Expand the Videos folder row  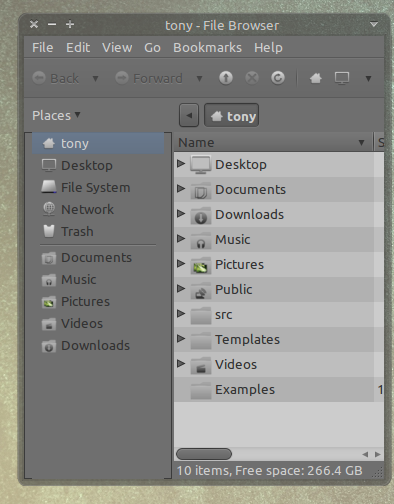click(181, 363)
